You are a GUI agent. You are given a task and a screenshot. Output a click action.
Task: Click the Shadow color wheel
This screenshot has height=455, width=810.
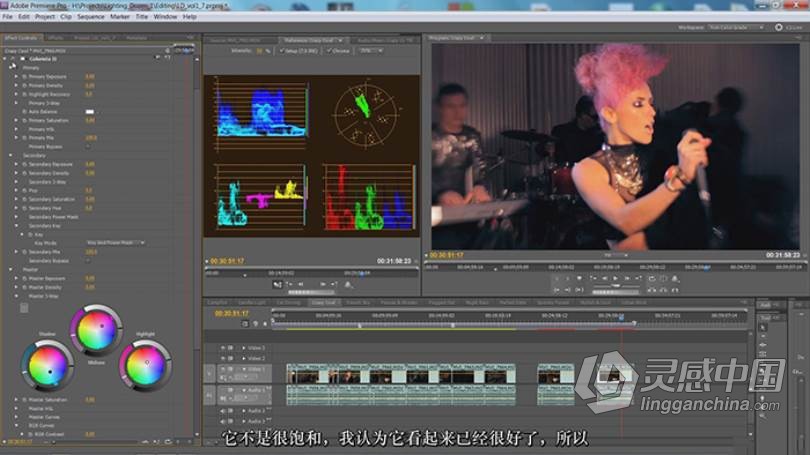46,365
